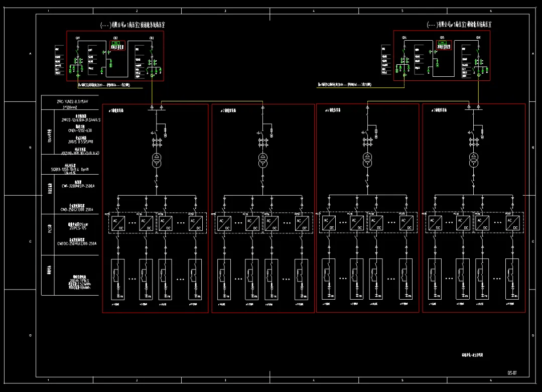Click the DS-07 drawing number

point(511,373)
